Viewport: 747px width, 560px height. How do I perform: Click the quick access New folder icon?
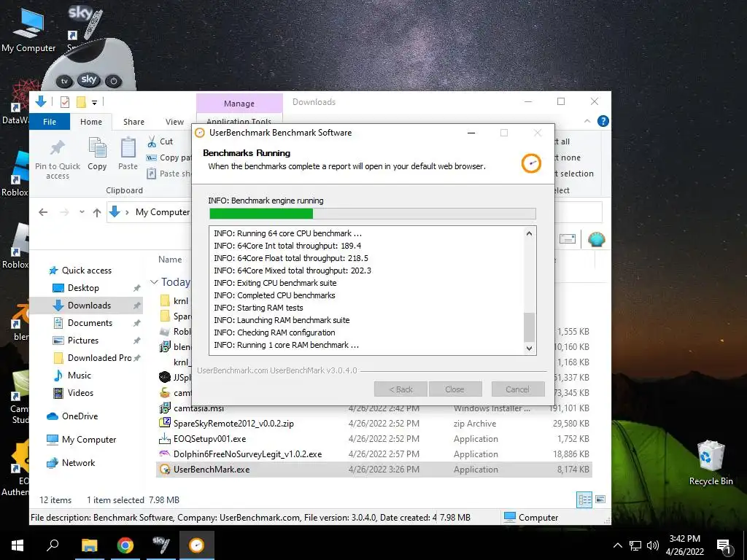(81, 102)
